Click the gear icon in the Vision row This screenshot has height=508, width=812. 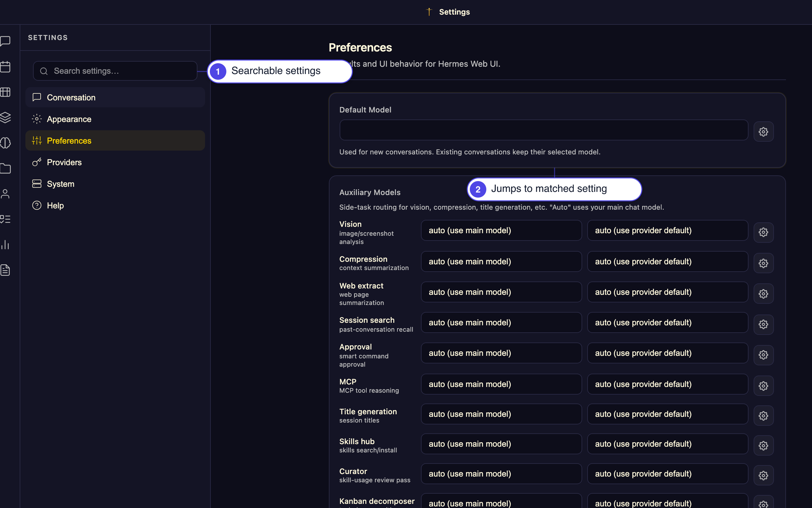[x=763, y=232]
